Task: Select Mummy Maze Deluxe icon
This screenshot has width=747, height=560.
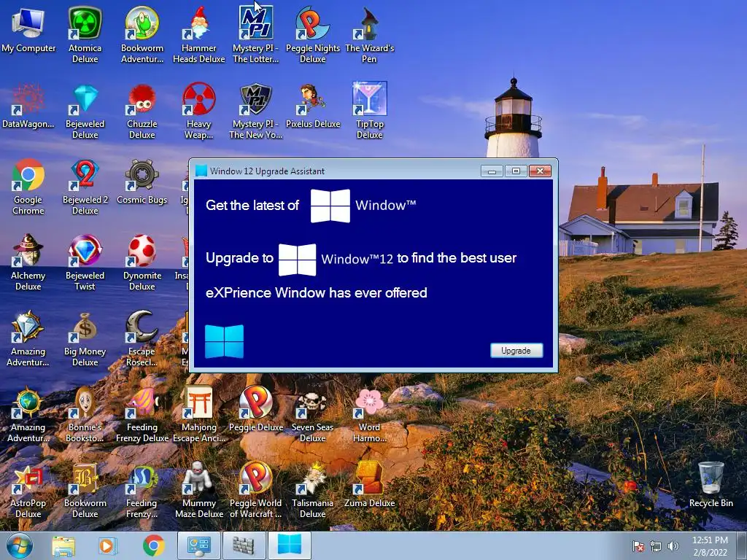Action: 198,490
